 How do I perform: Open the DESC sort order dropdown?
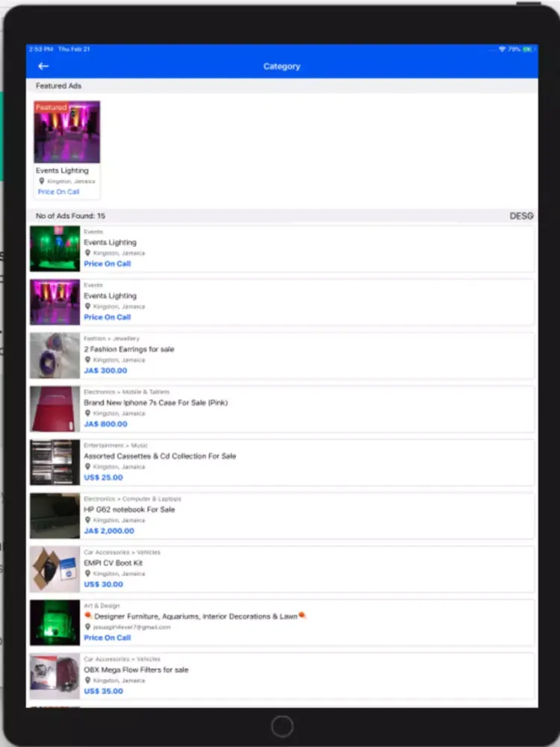(521, 216)
